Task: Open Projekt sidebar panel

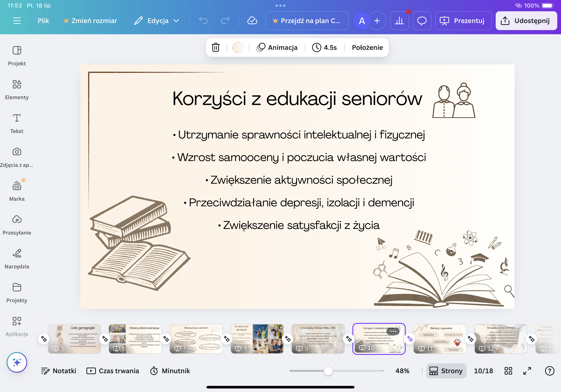Action: (17, 56)
